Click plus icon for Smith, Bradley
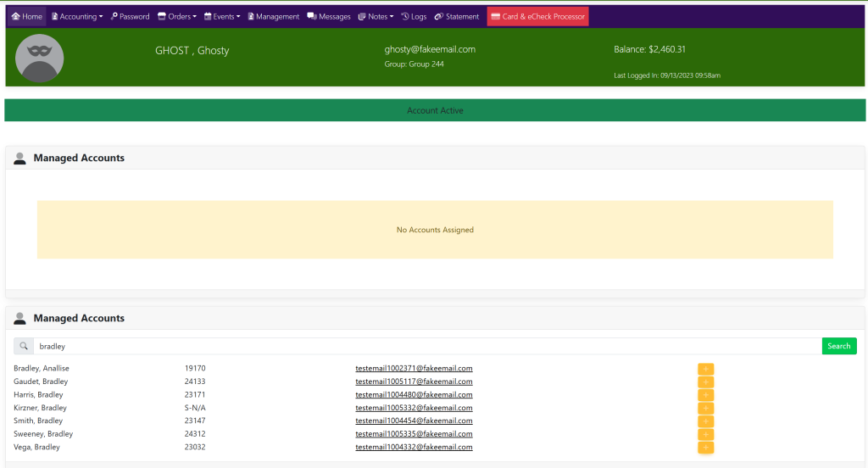The width and height of the screenshot is (868, 468). pyautogui.click(x=705, y=421)
